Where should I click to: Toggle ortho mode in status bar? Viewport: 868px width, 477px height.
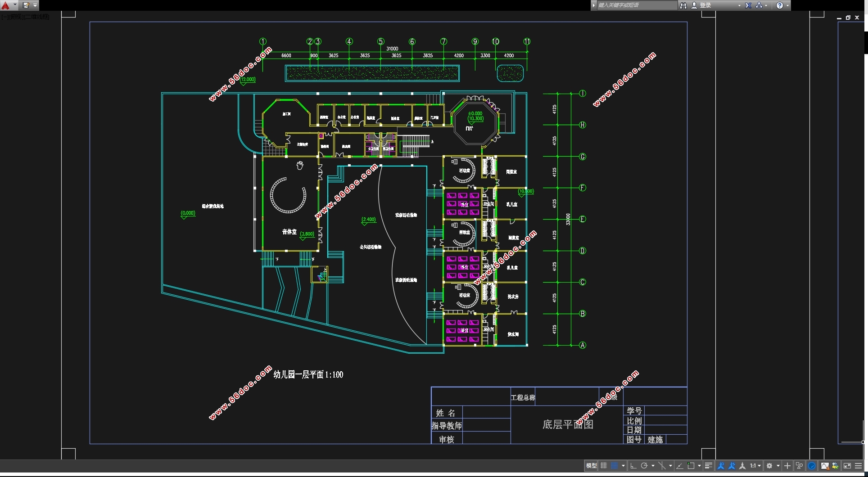tap(633, 466)
